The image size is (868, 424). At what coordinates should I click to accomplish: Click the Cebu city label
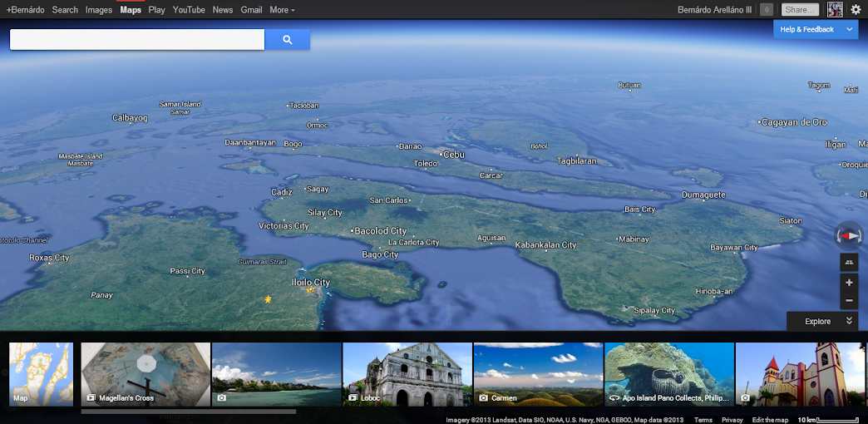point(454,155)
